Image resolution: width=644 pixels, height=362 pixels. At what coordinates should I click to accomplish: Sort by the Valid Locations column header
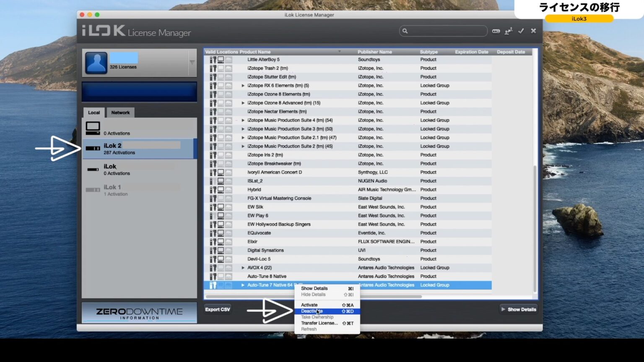coord(221,52)
